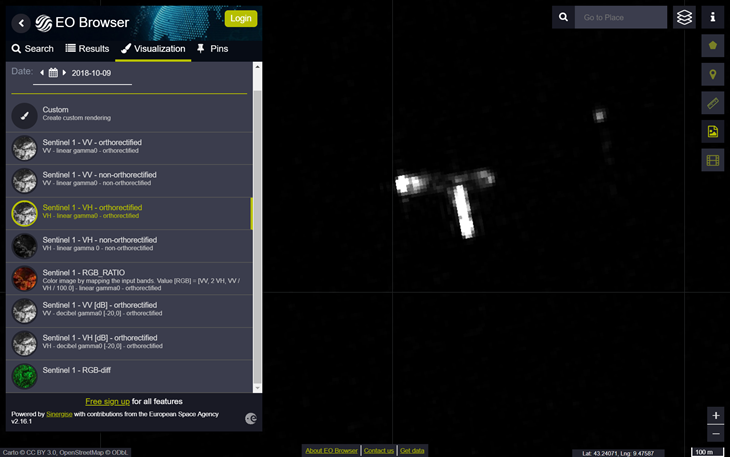Viewport: 730px width, 457px height.
Task: Select the green Sentinel 1 - RGB-diff thumbnail
Action: 24,376
